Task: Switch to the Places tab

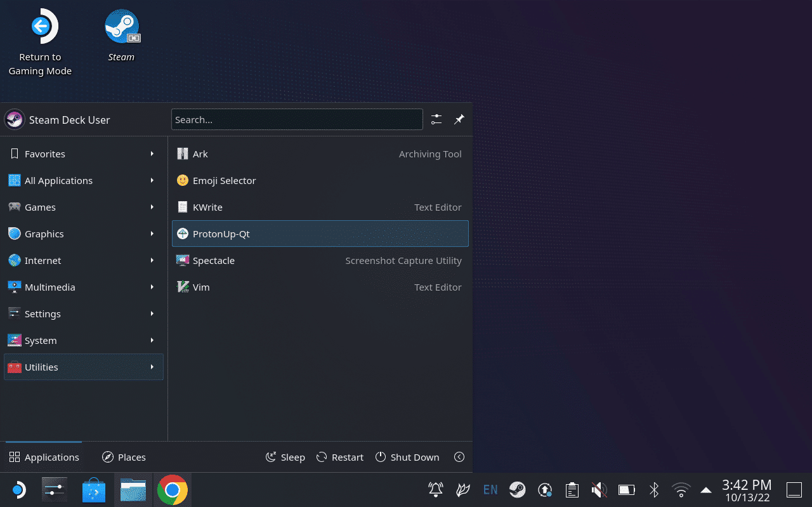Action: tap(124, 457)
